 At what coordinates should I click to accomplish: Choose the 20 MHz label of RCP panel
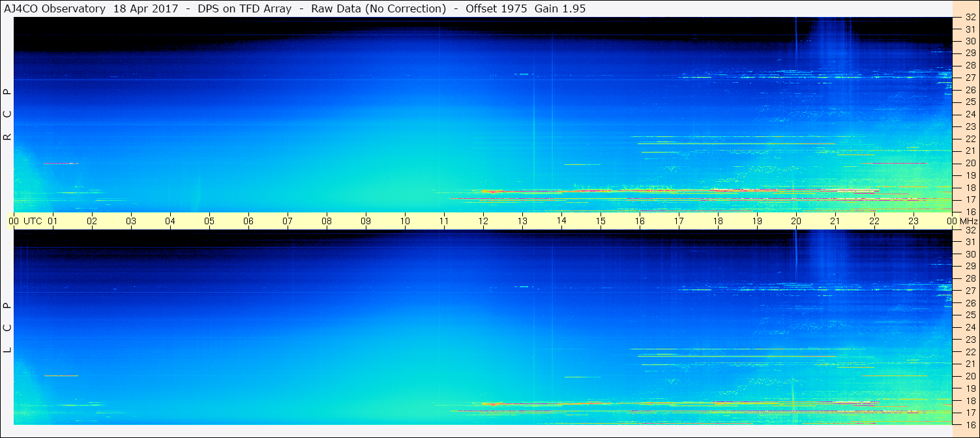(970, 163)
